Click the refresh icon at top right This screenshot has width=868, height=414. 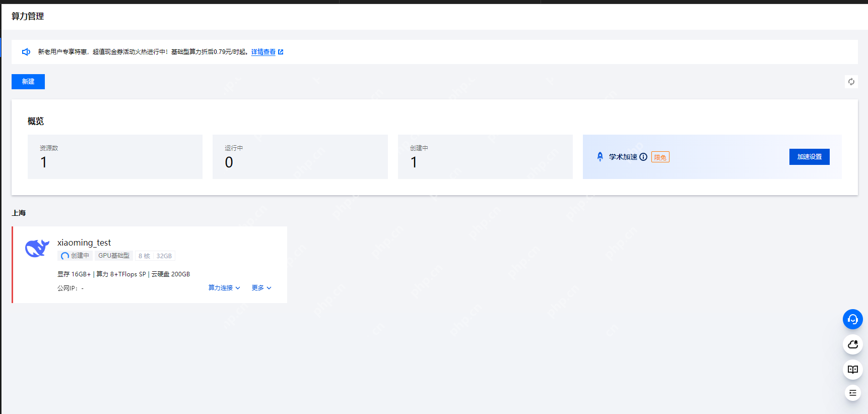coord(851,82)
